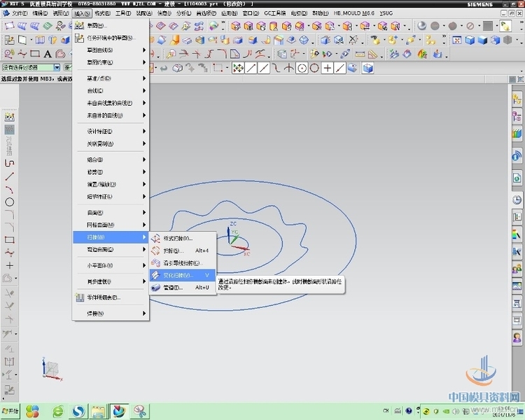Select point (plus) tool in left toolbar
Viewport: 525px width, 420px height.
coord(9,265)
